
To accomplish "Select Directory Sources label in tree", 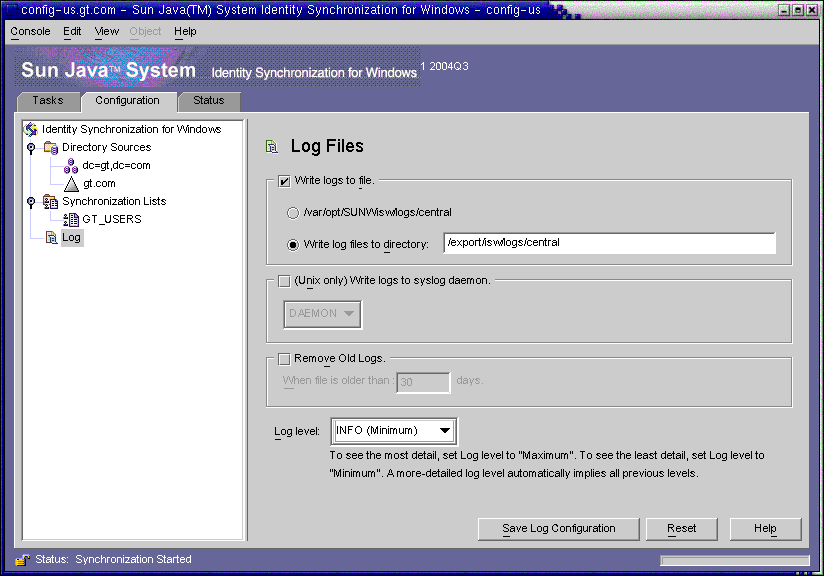I will (x=107, y=148).
